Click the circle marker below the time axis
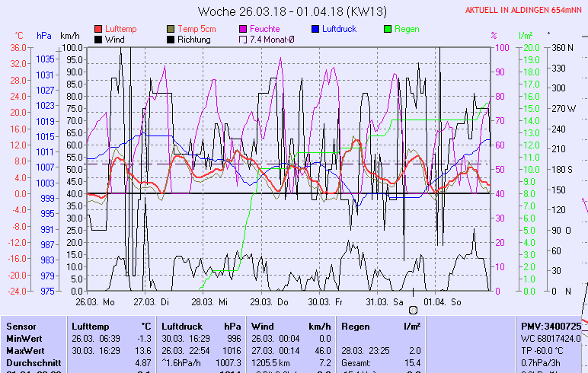Viewport: 588px width, 373px height. pos(413,310)
